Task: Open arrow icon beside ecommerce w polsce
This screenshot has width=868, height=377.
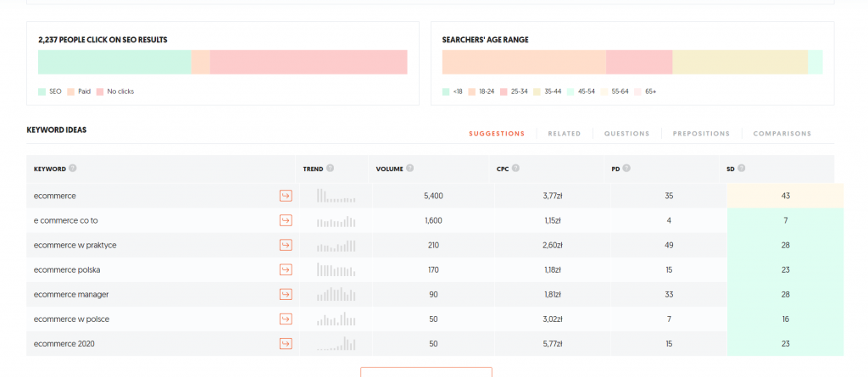Action: pyautogui.click(x=286, y=319)
